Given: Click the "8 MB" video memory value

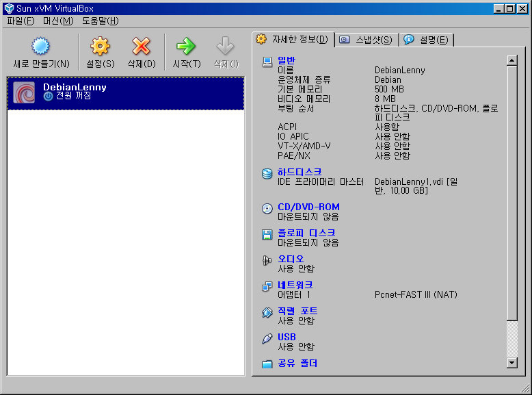Looking at the screenshot, I should pyautogui.click(x=385, y=99).
